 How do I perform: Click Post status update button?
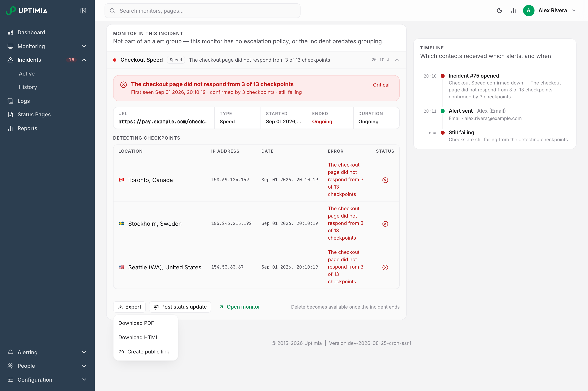coord(180,307)
